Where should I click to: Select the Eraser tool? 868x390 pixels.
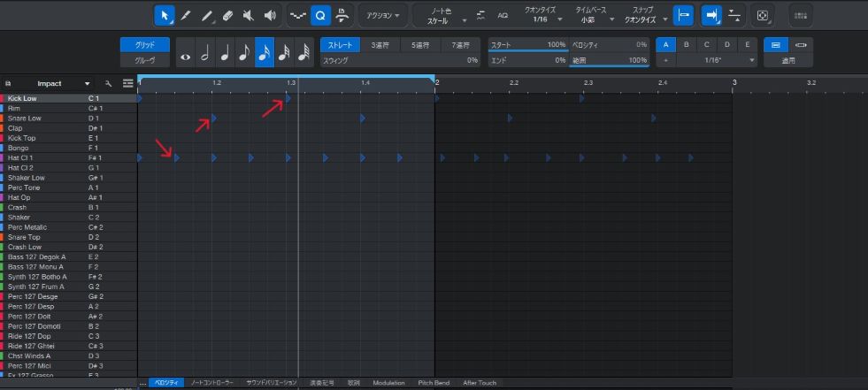(x=227, y=15)
